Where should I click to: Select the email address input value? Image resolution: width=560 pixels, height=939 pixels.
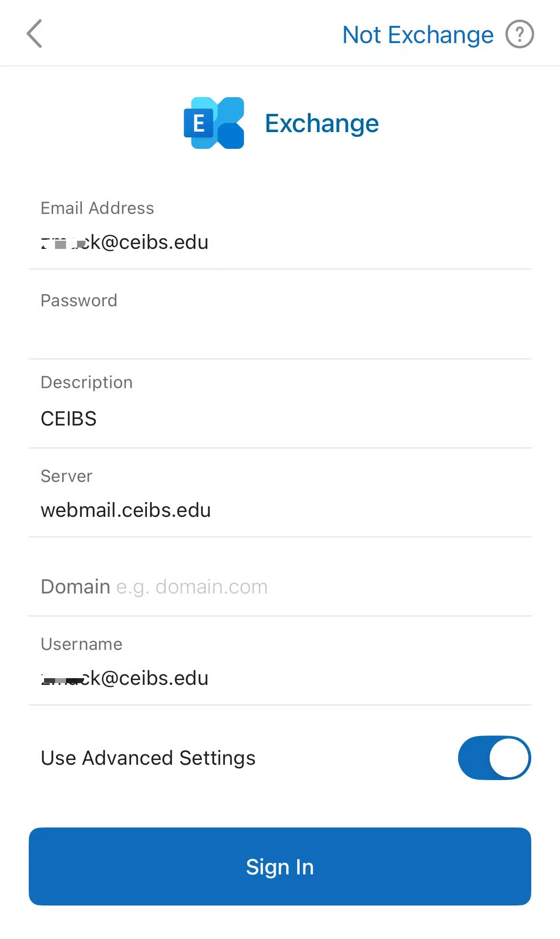click(125, 243)
